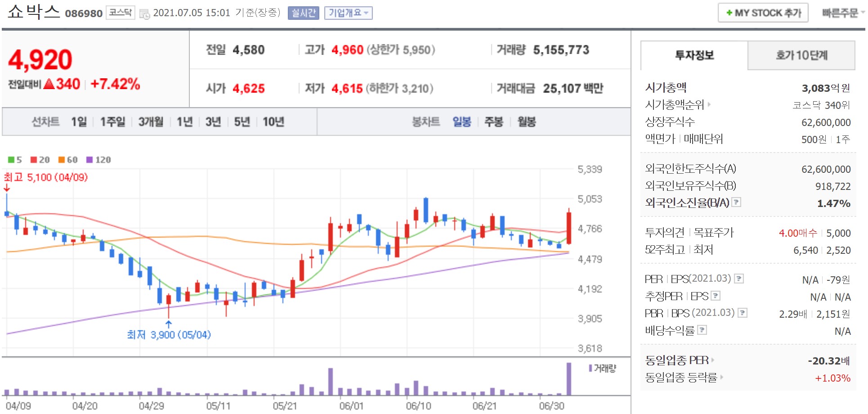Click the red 20-day average legend swatch
The height and width of the screenshot is (414, 868).
tap(34, 160)
